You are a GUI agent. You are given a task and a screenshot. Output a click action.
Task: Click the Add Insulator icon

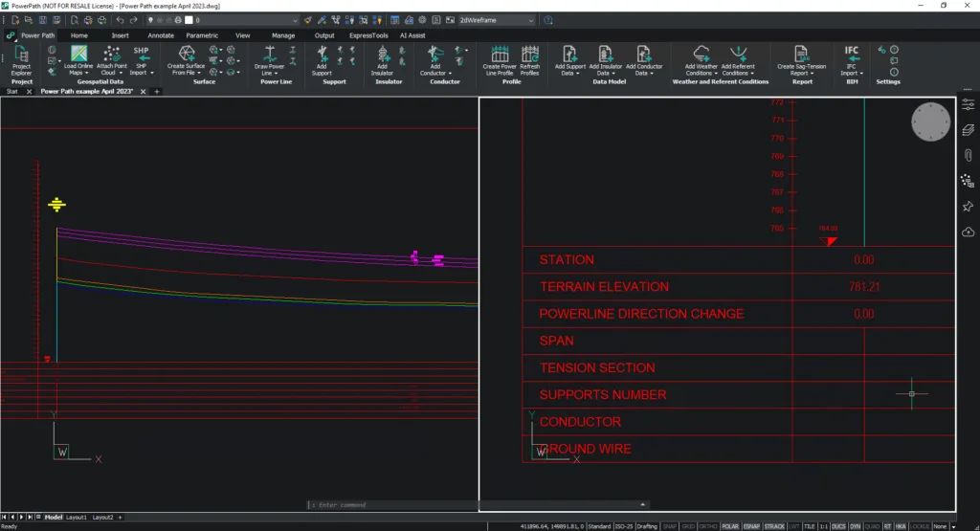coord(383,54)
